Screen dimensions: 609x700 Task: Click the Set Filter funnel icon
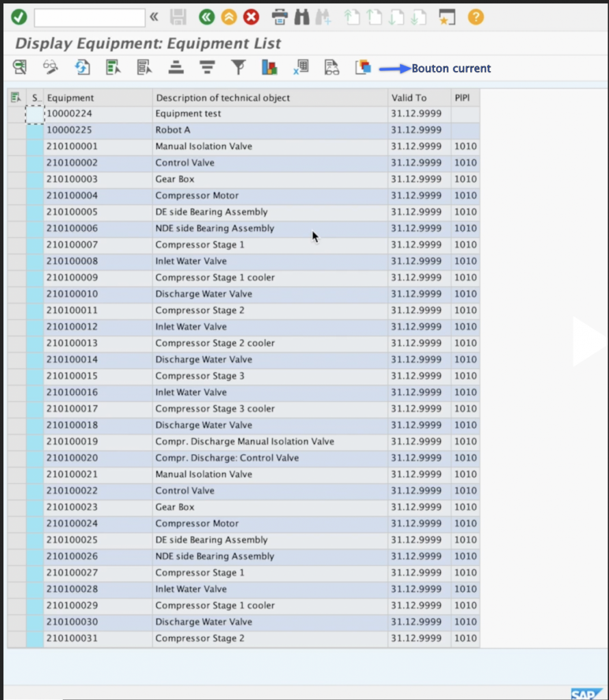tap(238, 67)
